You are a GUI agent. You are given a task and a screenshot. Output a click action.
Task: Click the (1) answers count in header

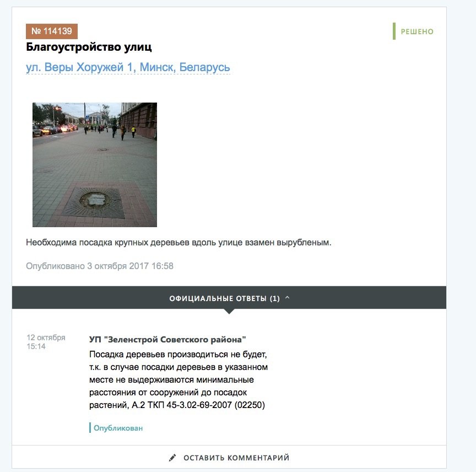(x=275, y=298)
